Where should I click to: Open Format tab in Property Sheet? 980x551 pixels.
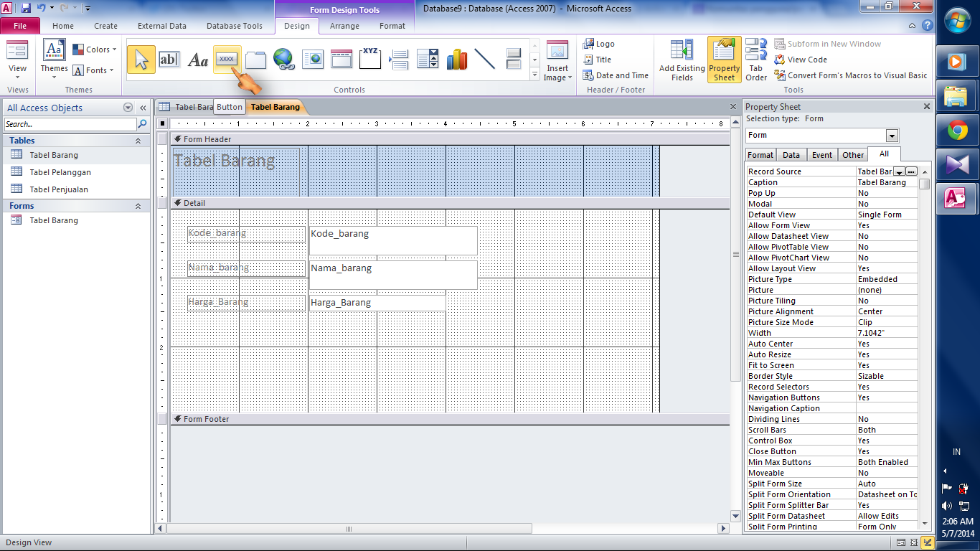760,155
